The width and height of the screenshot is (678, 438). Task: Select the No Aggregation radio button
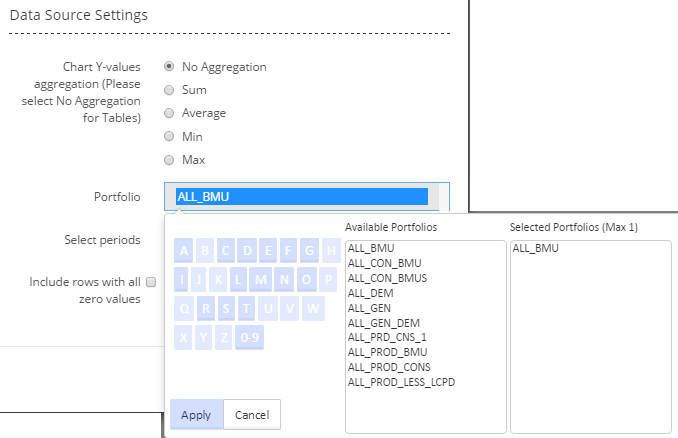(169, 67)
